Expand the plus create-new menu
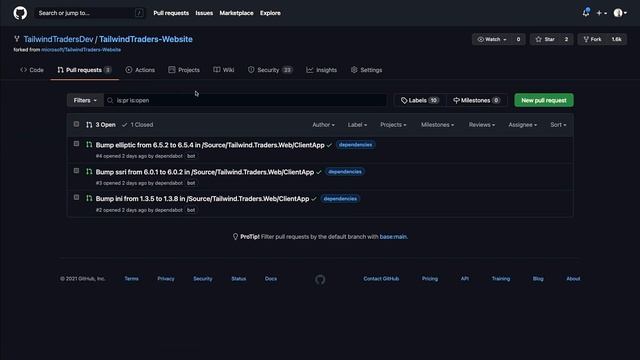 (x=602, y=13)
